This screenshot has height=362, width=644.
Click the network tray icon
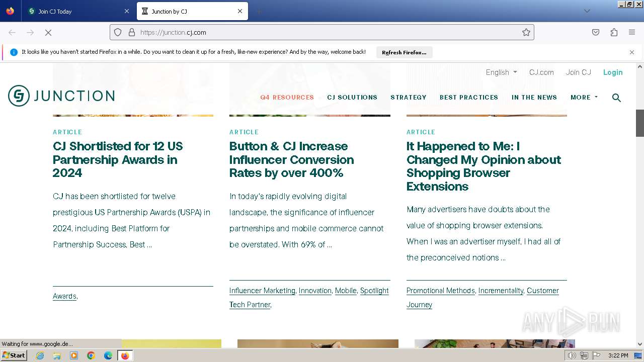(x=584, y=355)
